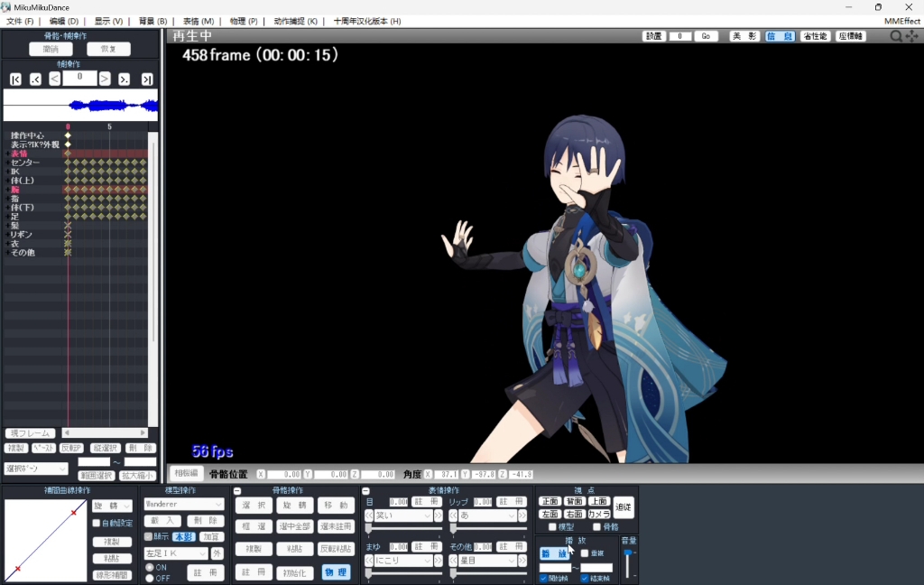Open 選択ボーン selection dropdown
Viewport: 924px width, 585px height.
(x=36, y=469)
